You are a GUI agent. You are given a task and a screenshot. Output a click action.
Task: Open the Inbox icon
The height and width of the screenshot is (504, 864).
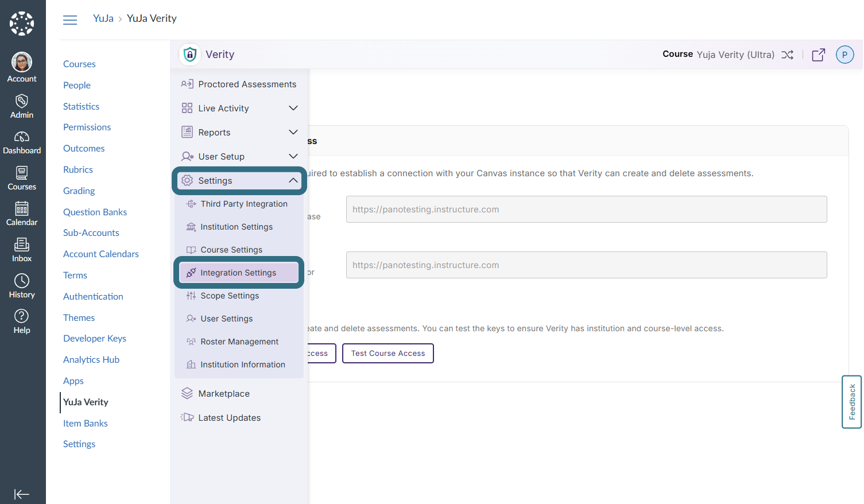(x=22, y=245)
